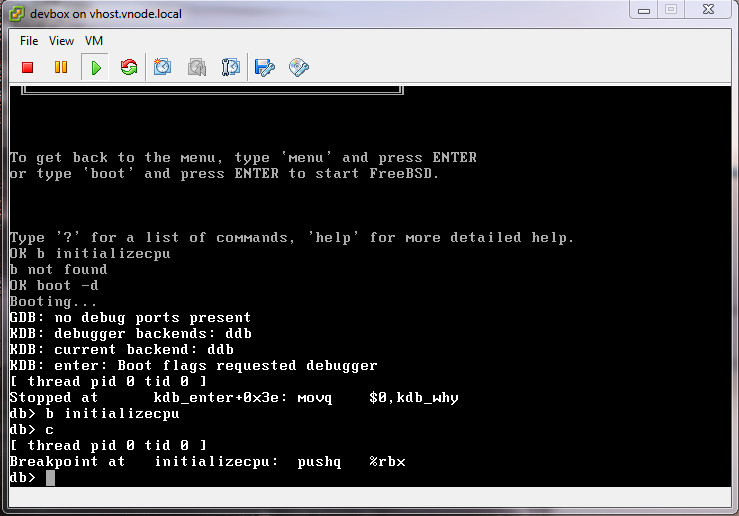Image resolution: width=739 pixels, height=516 pixels.
Task: Click 'KDB: current backend: ddb' line
Action: pyautogui.click(x=122, y=350)
